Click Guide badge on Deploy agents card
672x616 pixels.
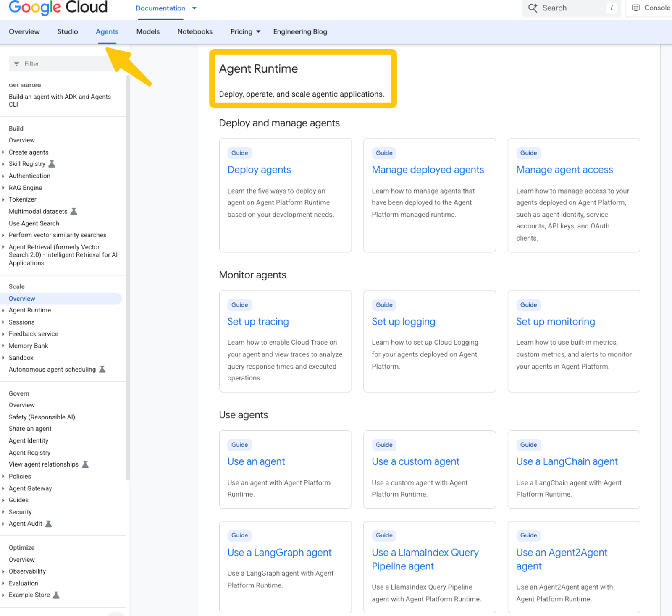pyautogui.click(x=239, y=153)
